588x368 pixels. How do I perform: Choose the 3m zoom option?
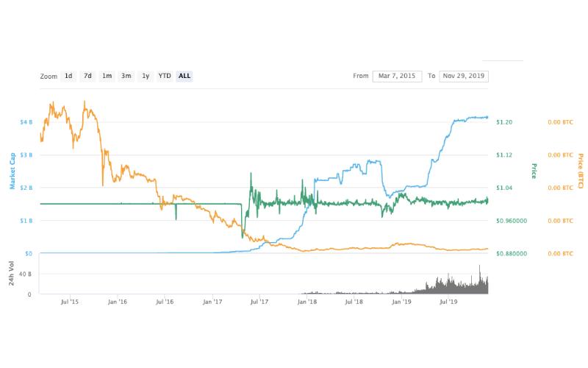coord(126,76)
